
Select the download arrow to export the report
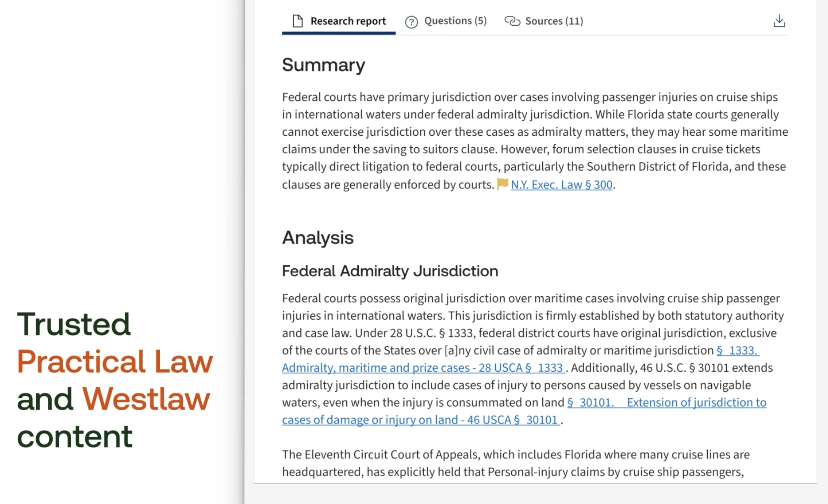coord(779,20)
